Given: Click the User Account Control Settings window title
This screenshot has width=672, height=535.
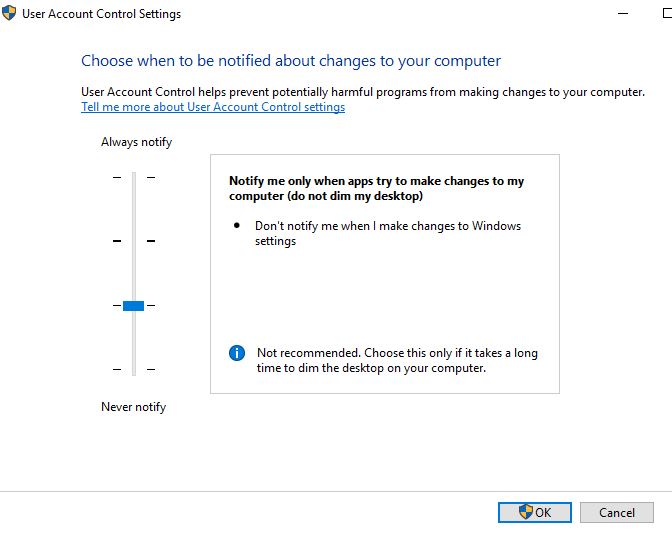Looking at the screenshot, I should point(102,14).
